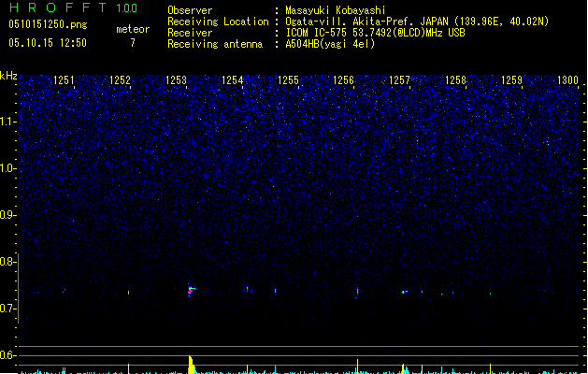Click the 1300 time axis label
The width and height of the screenshot is (588, 374).
coord(567,80)
